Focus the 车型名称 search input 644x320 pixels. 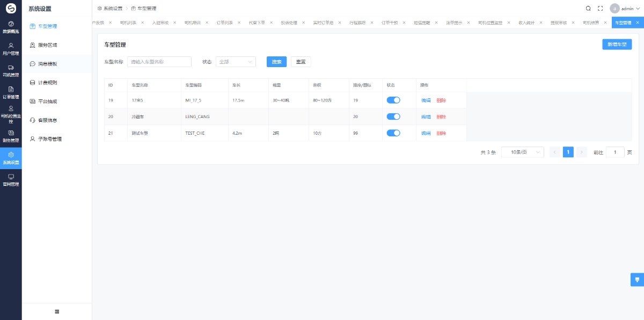coord(159,62)
